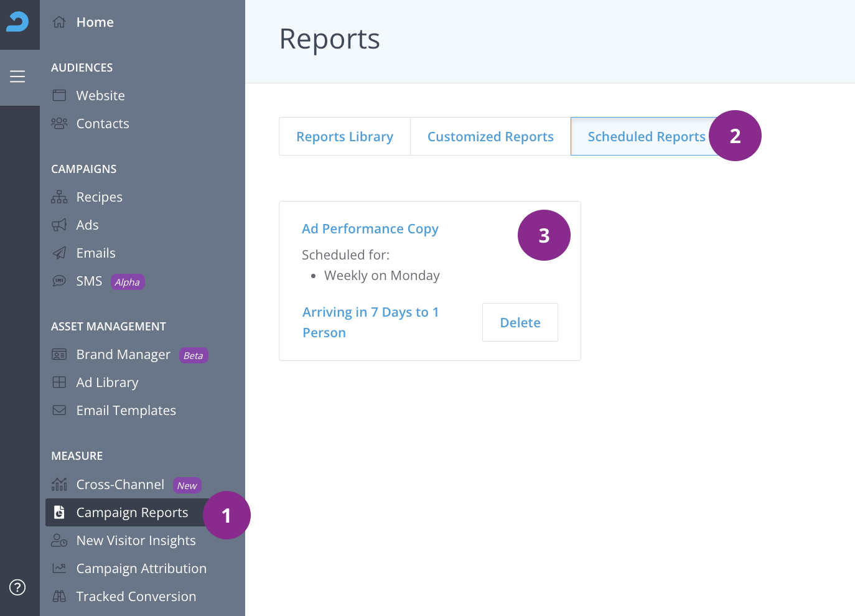Image resolution: width=855 pixels, height=616 pixels.
Task: Click the Alpha badge next to SMS
Action: point(128,282)
